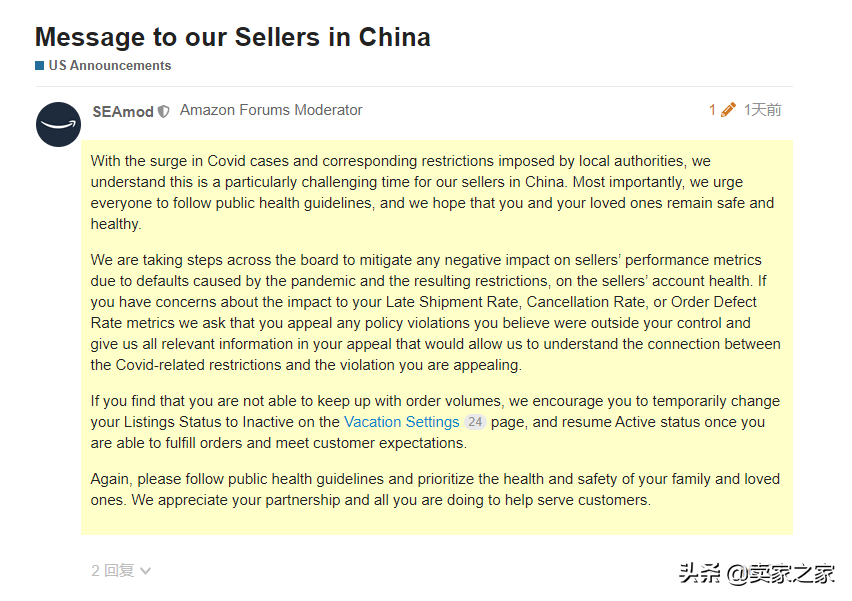Click the blue category square before US Announcements
This screenshot has width=852, height=601.
pyautogui.click(x=40, y=66)
